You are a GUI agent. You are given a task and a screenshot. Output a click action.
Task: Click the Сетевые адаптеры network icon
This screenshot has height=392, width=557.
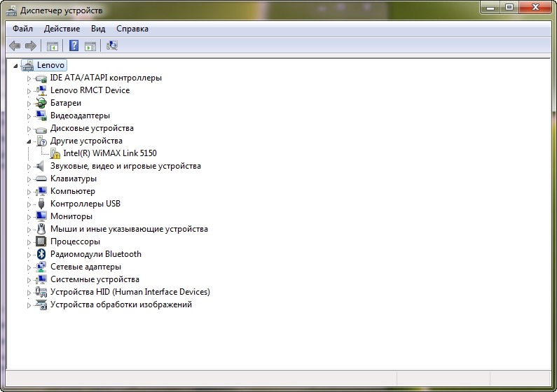pyautogui.click(x=41, y=267)
